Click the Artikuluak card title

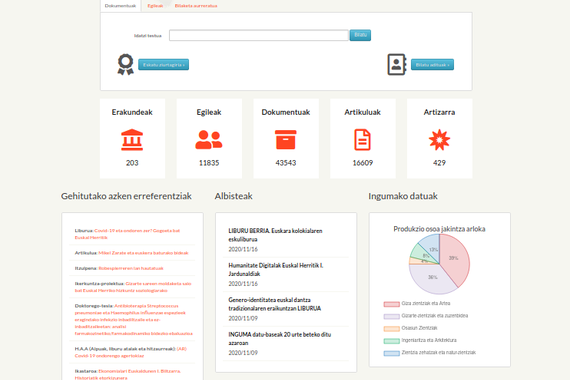click(x=362, y=112)
